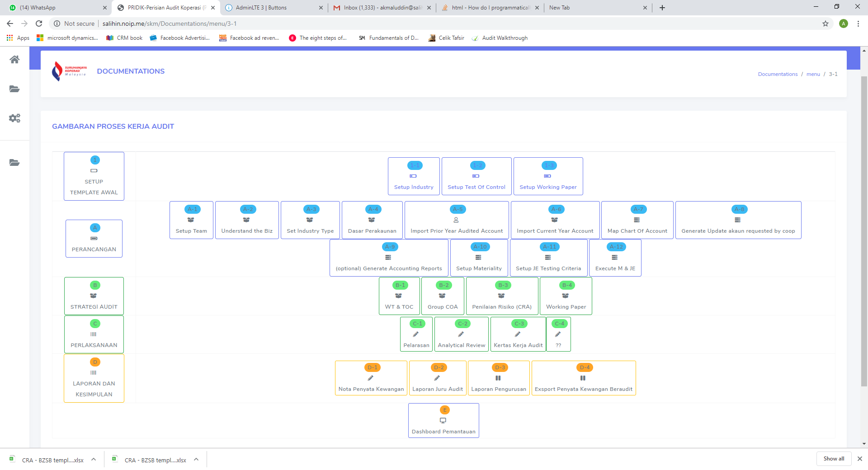Open the settings gears icon in sidebar
The image size is (868, 470).
point(14,118)
